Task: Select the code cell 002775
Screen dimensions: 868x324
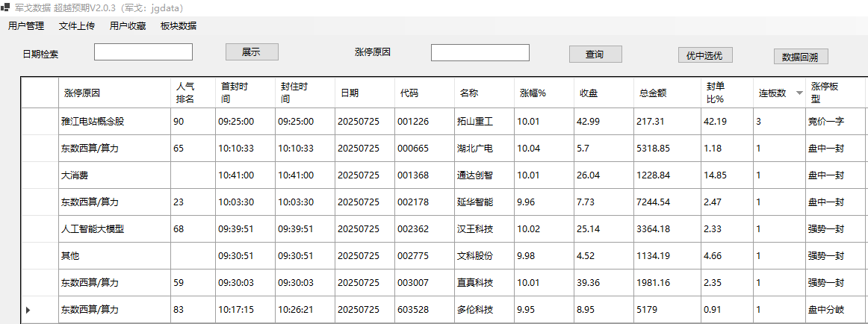Action: pyautogui.click(x=424, y=256)
